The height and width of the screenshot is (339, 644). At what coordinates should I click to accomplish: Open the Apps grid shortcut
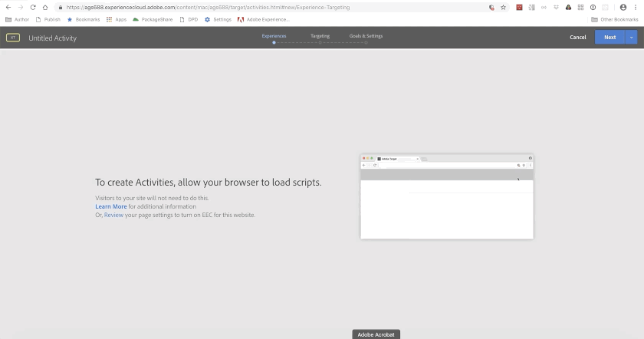tap(117, 19)
